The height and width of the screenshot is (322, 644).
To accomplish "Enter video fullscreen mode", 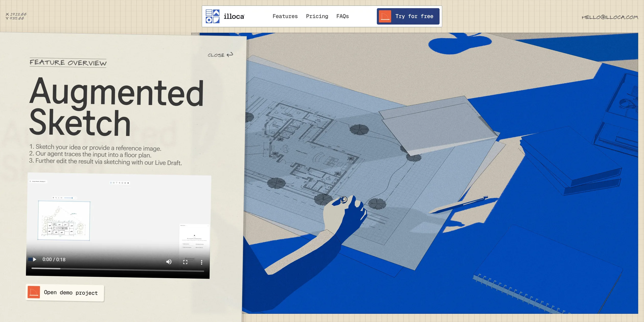I will 185,262.
